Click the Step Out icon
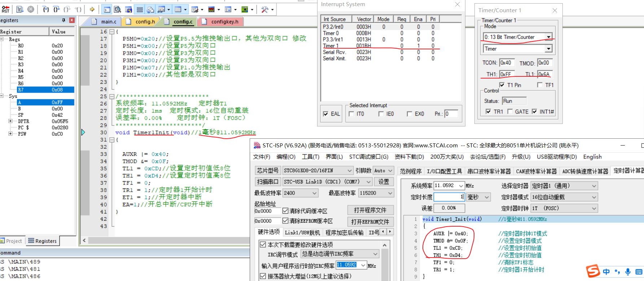The image size is (644, 281). (67, 9)
